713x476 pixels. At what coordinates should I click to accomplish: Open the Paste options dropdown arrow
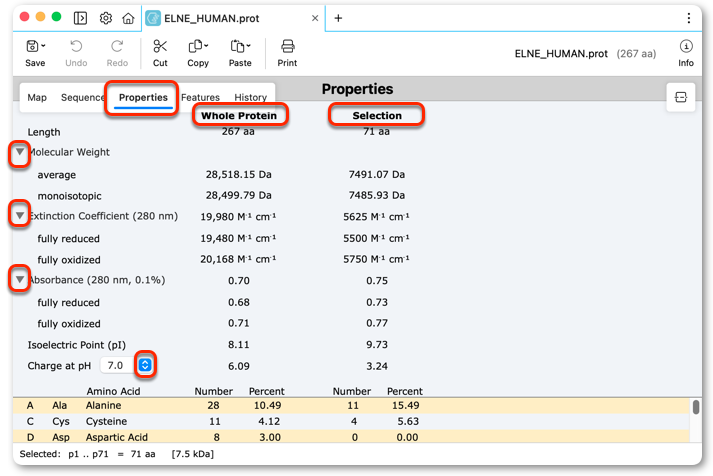(248, 46)
